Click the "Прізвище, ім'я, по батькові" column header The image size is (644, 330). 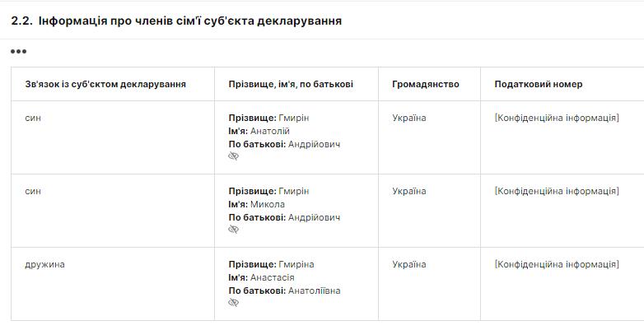pyautogui.click(x=291, y=84)
